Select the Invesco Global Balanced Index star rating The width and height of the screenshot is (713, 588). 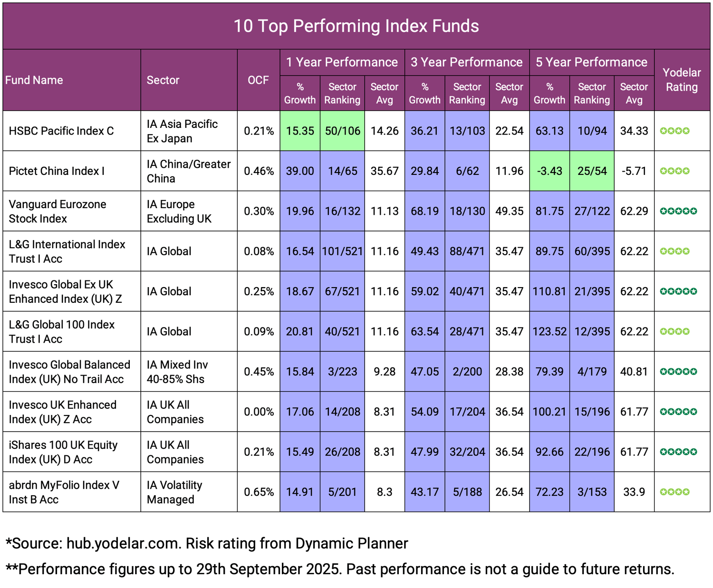pos(678,371)
